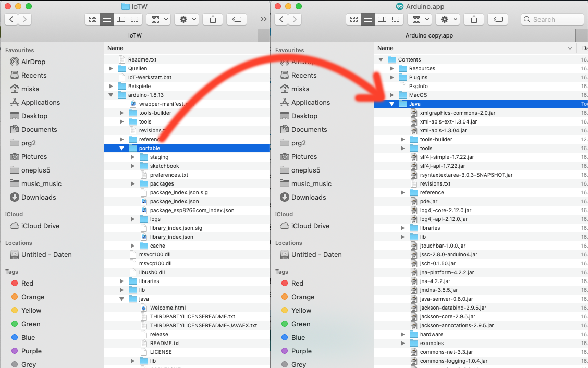This screenshot has height=368, width=588.
Task: Go forward in the IoTW Finder window
Action: click(x=24, y=19)
